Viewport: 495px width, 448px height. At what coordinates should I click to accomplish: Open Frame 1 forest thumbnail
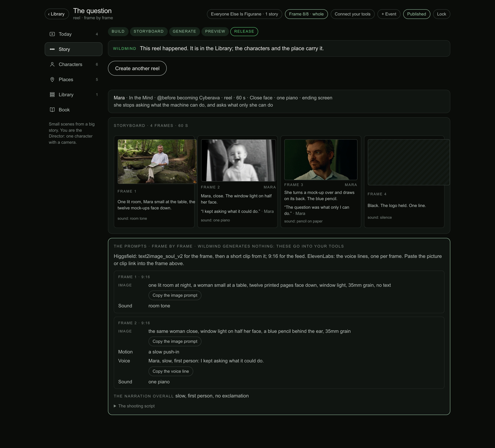[157, 162]
